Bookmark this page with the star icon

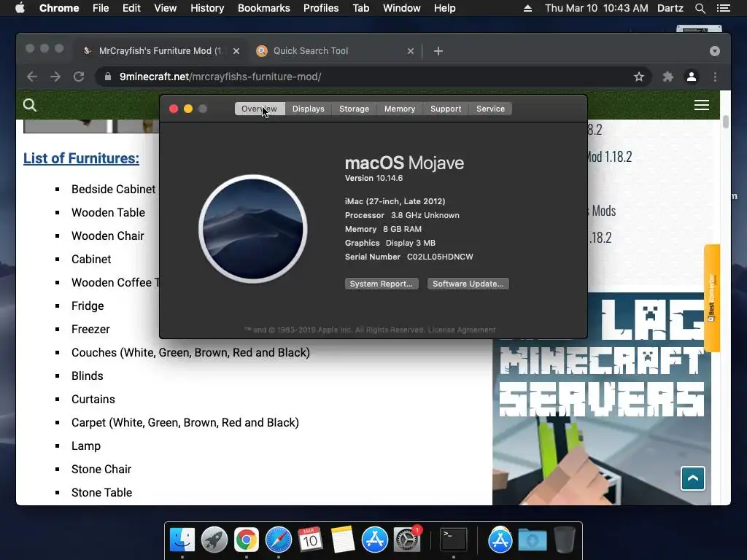[x=639, y=77]
